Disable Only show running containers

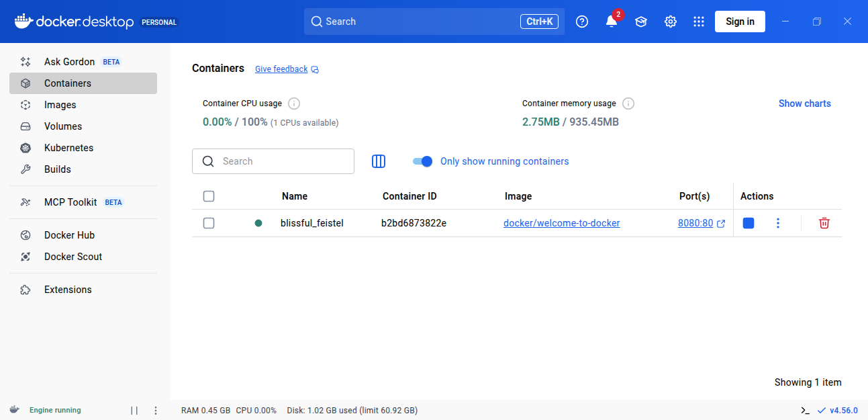(x=422, y=161)
